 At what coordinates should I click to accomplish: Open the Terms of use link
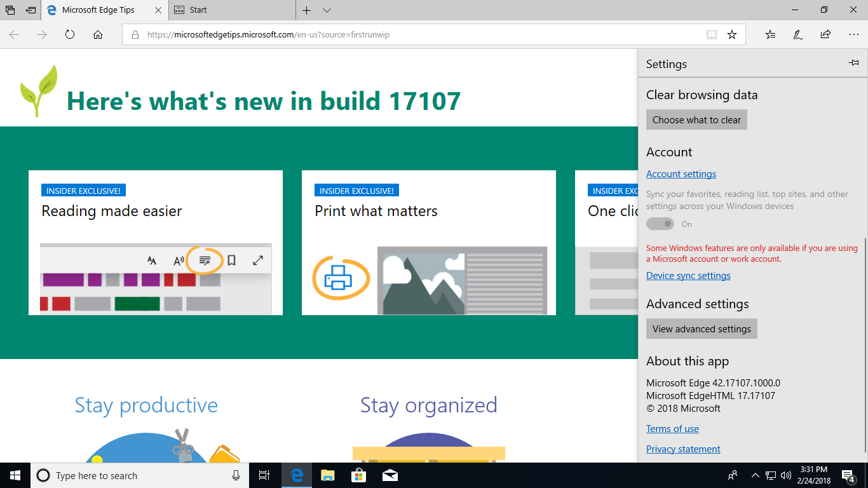click(672, 429)
